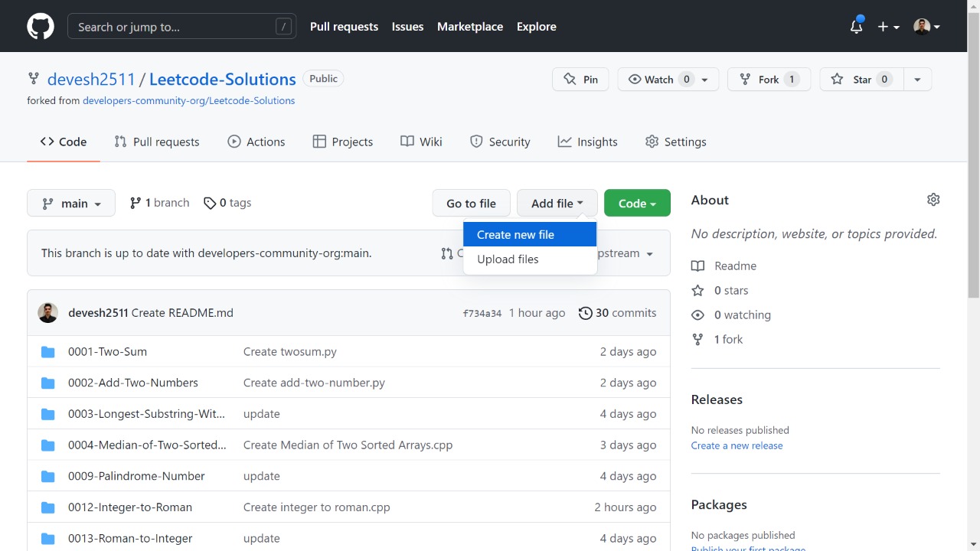This screenshot has width=980, height=551.
Task: Switch to the Security tab
Action: 500,142
